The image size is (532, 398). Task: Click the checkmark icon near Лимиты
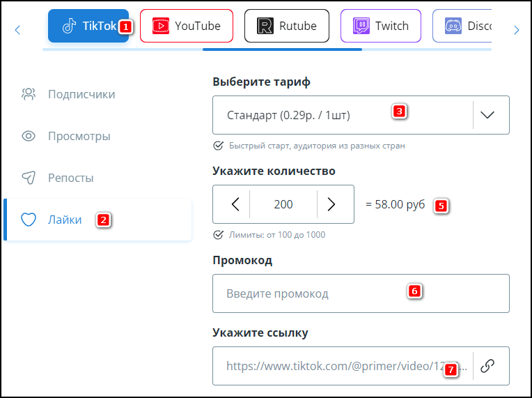point(218,235)
